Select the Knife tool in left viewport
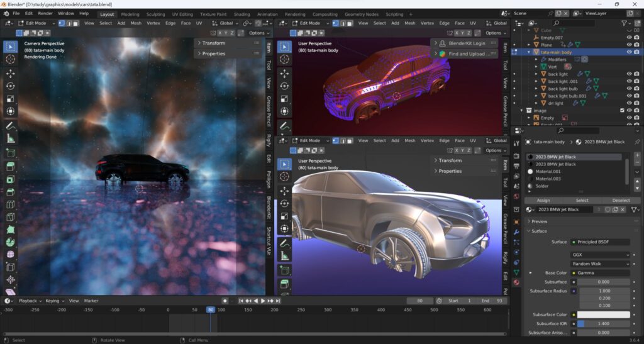 pyautogui.click(x=11, y=217)
